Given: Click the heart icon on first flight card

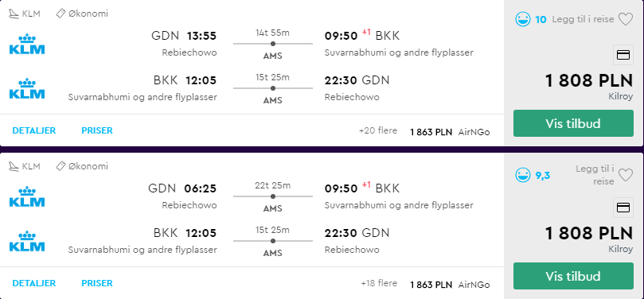Looking at the screenshot, I should pos(626,19).
